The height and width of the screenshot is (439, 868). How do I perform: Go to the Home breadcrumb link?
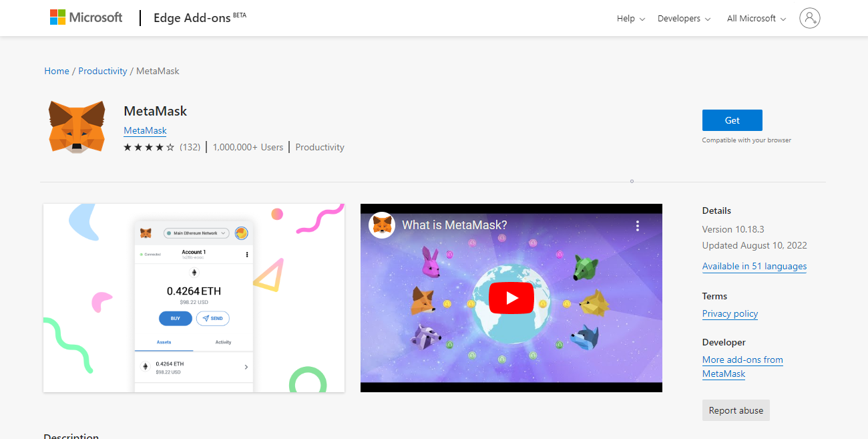[x=57, y=71]
